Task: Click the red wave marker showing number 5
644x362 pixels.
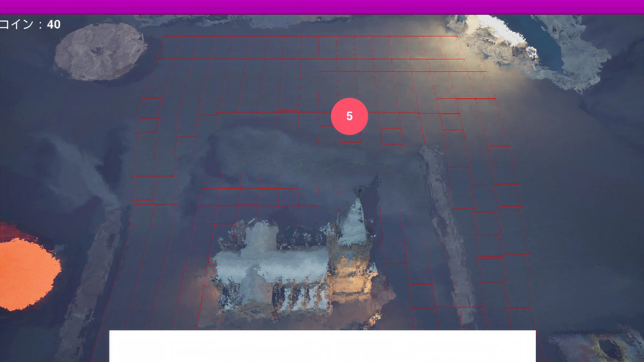Action: (350, 116)
